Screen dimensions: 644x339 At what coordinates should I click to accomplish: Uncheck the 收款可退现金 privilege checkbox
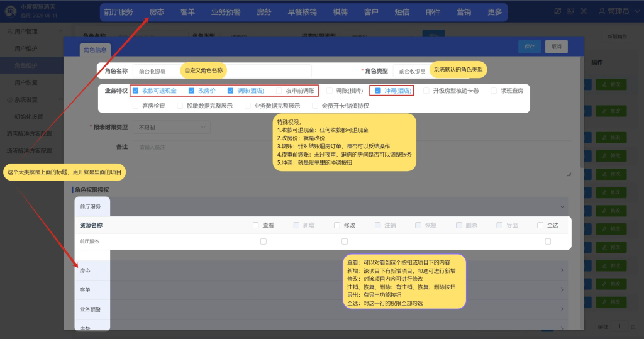135,91
